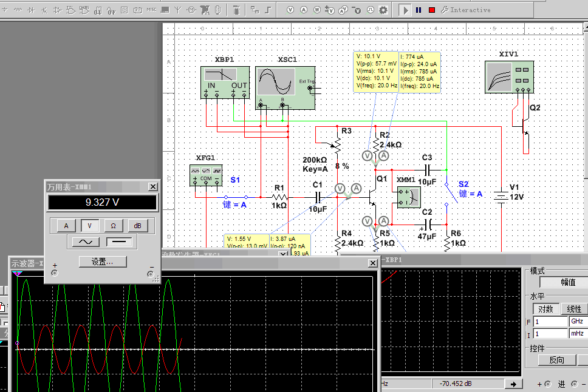Viewport: 588px width, 392px height.
Task: Select the Digital probe tool
Action: (370, 10)
